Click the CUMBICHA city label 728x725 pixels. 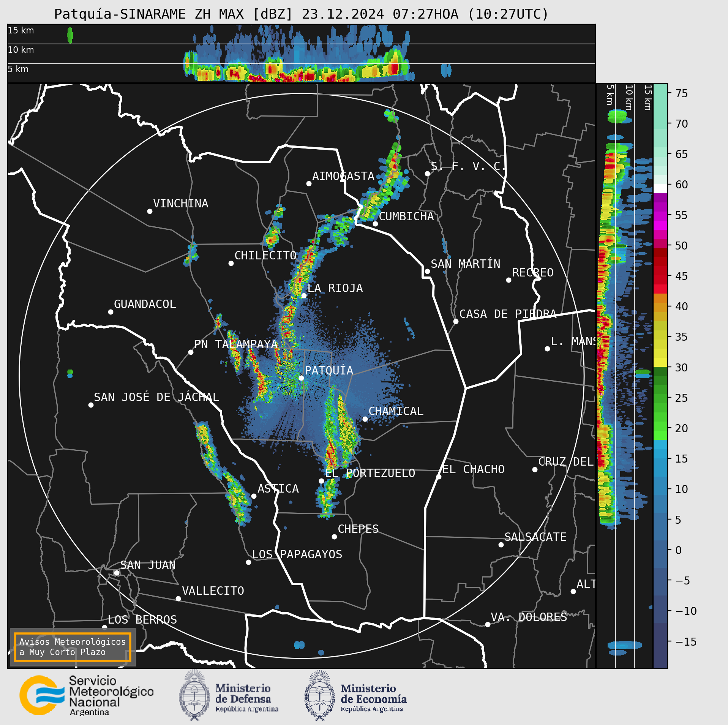point(406,216)
